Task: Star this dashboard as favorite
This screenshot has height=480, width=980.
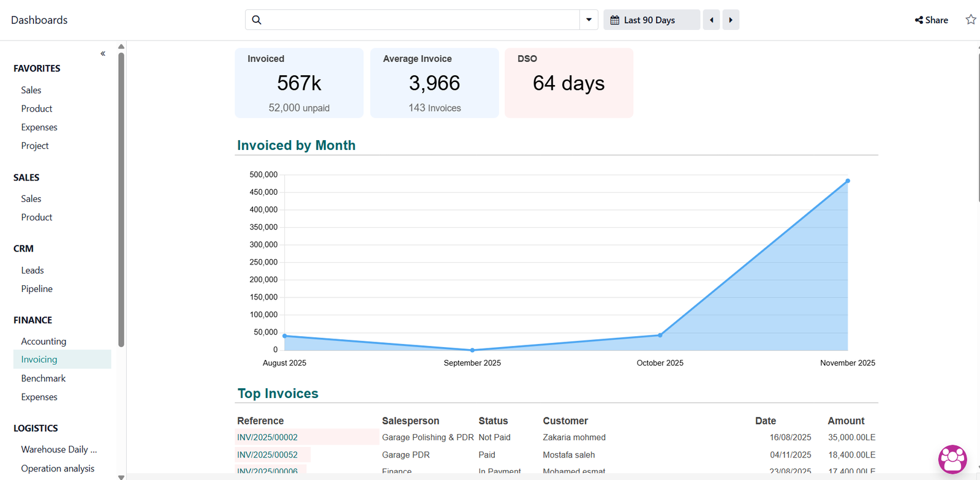Action: pos(970,20)
